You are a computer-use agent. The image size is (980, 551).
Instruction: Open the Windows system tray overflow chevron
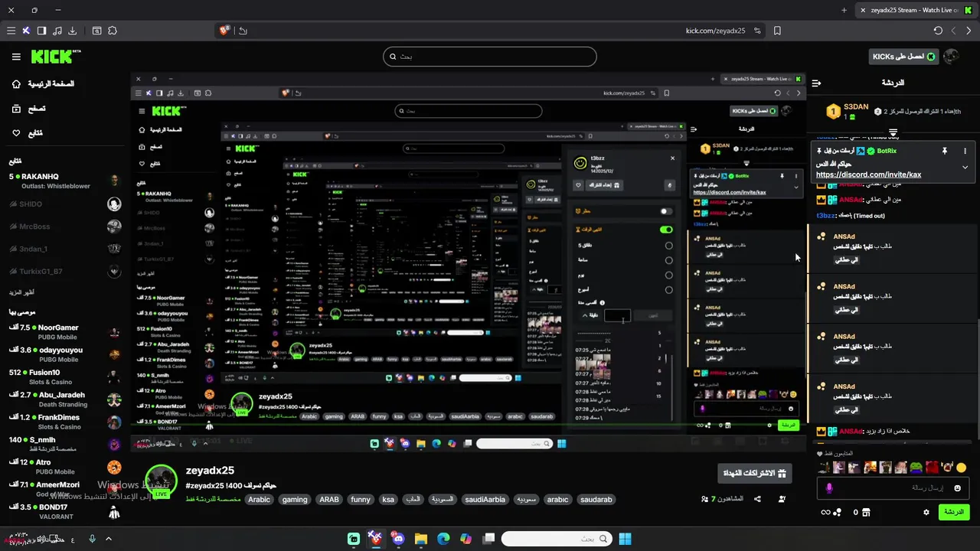[x=109, y=539]
